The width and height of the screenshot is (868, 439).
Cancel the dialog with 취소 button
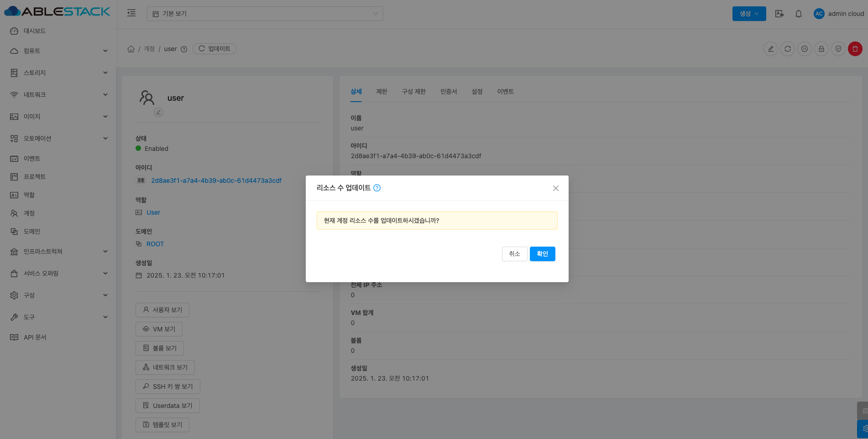(x=514, y=254)
